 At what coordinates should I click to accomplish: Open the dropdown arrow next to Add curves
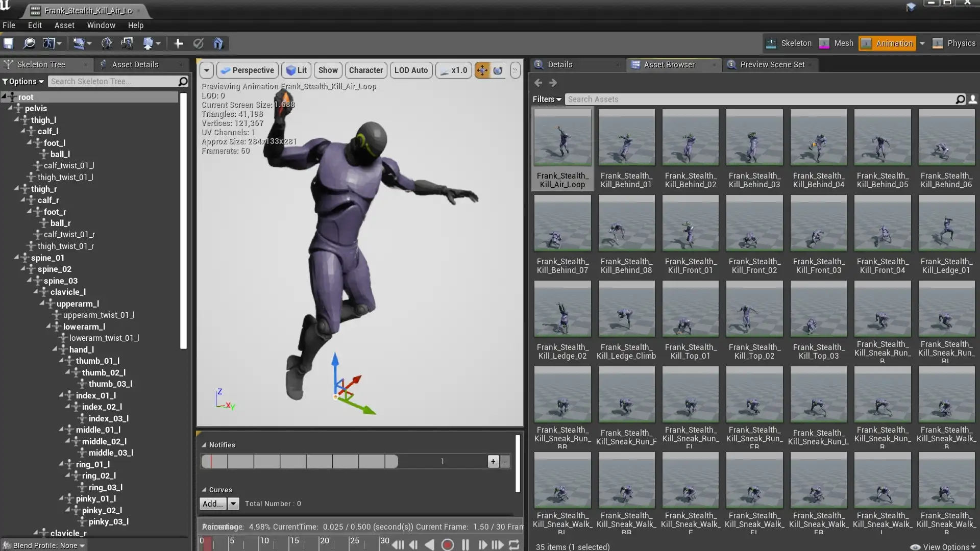[233, 504]
